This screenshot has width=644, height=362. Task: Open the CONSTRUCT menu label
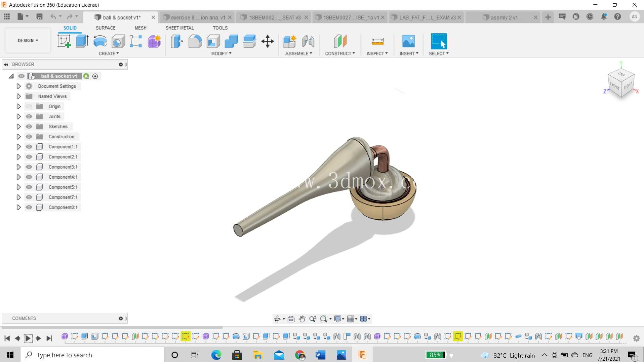(x=340, y=53)
